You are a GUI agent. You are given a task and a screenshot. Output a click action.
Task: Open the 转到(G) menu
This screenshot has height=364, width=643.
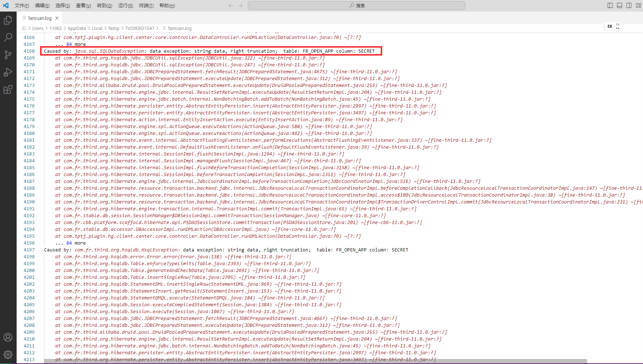(104, 5)
